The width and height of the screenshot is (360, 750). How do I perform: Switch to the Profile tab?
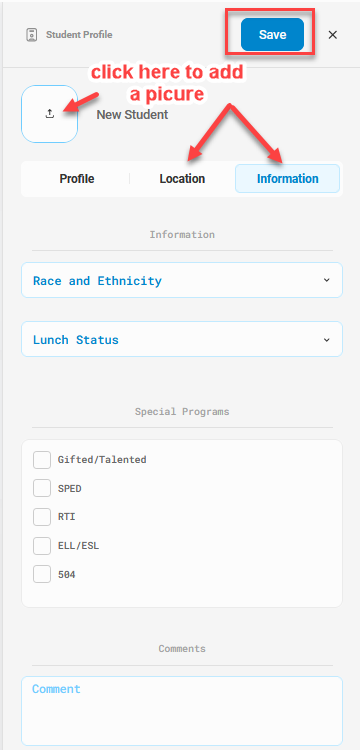point(76,179)
